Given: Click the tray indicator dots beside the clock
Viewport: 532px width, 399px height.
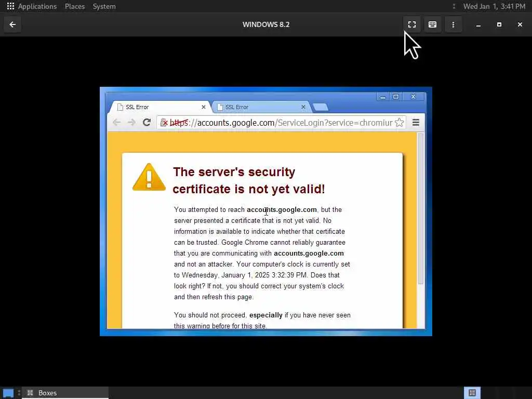Looking at the screenshot, I should (x=454, y=6).
